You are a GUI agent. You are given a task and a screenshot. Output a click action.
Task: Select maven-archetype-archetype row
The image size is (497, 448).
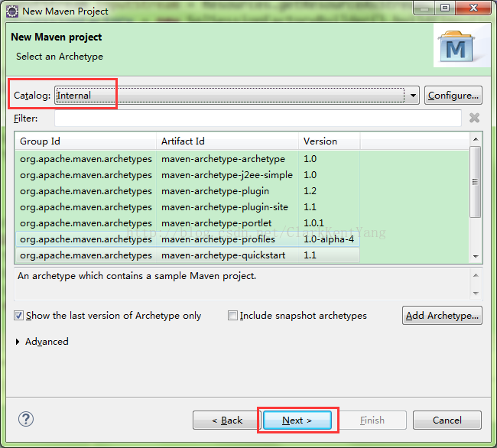[x=187, y=159]
